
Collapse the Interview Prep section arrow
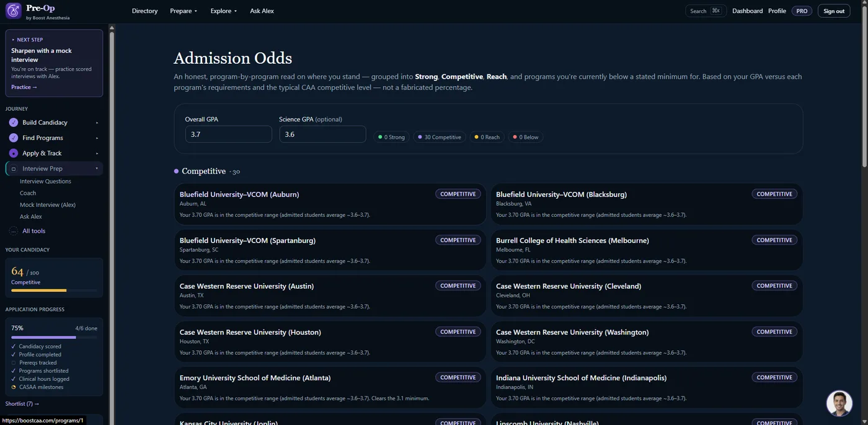click(x=97, y=169)
